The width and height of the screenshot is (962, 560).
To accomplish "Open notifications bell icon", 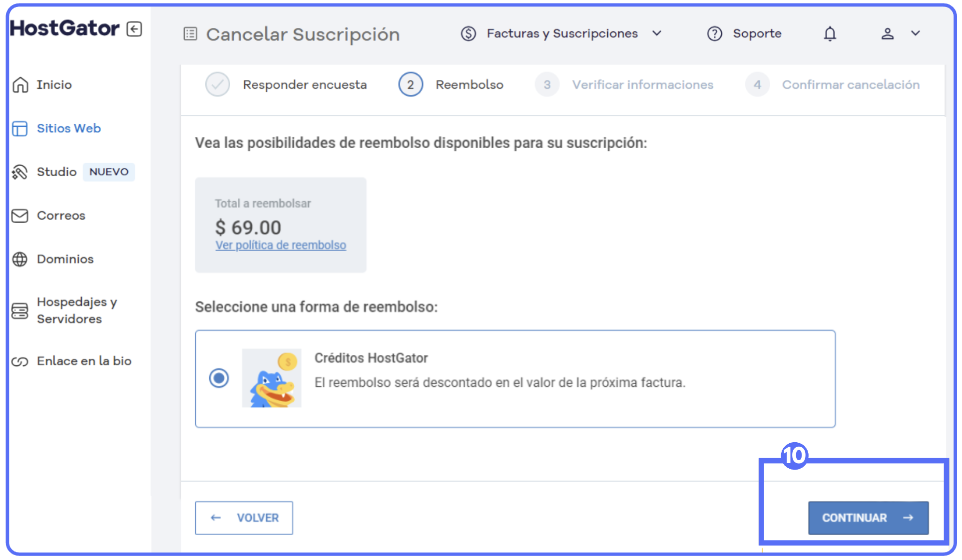I will click(830, 33).
